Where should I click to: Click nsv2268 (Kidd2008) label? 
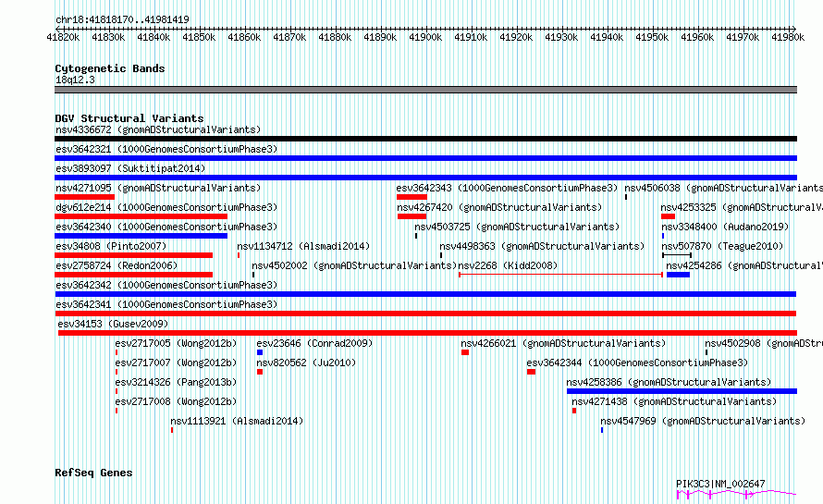tap(508, 265)
